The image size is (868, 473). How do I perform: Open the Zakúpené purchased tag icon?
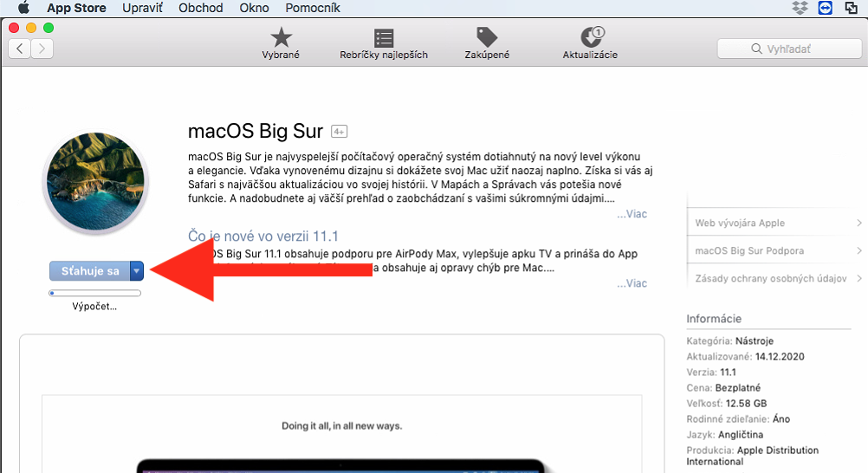(487, 38)
